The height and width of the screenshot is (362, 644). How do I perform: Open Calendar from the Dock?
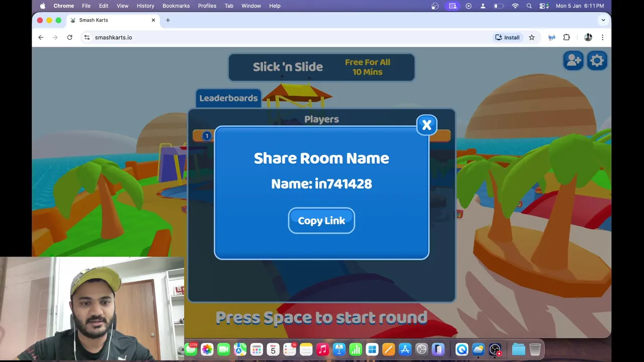click(273, 349)
